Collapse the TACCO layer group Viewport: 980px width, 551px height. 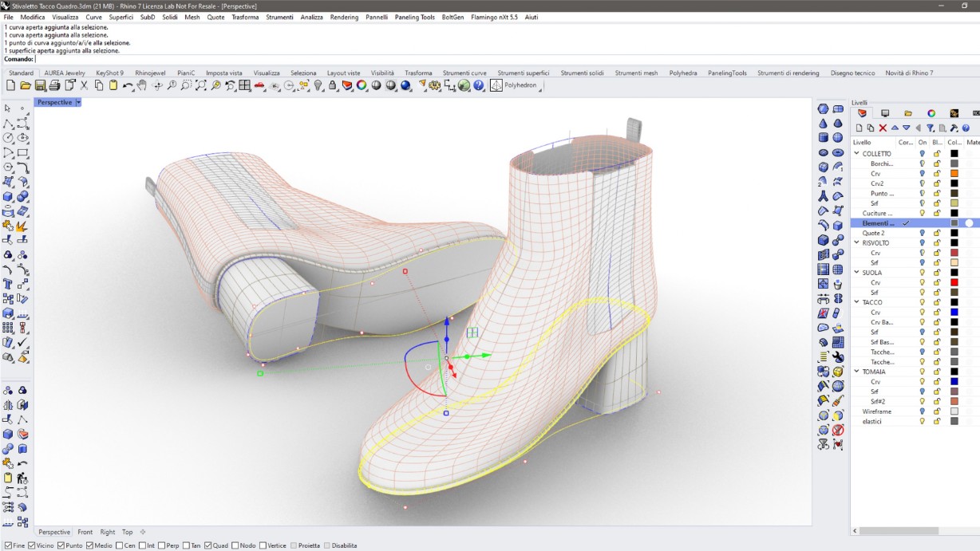pos(857,302)
